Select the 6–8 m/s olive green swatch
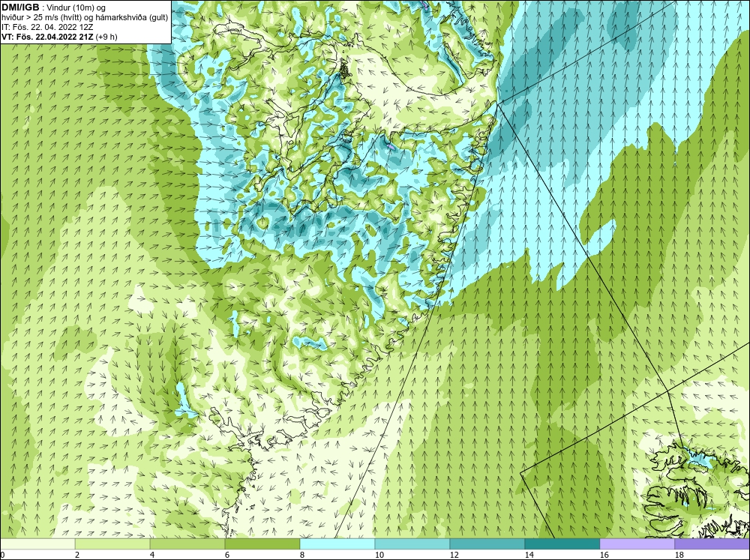This screenshot has width=750, height=560. pos(262,544)
